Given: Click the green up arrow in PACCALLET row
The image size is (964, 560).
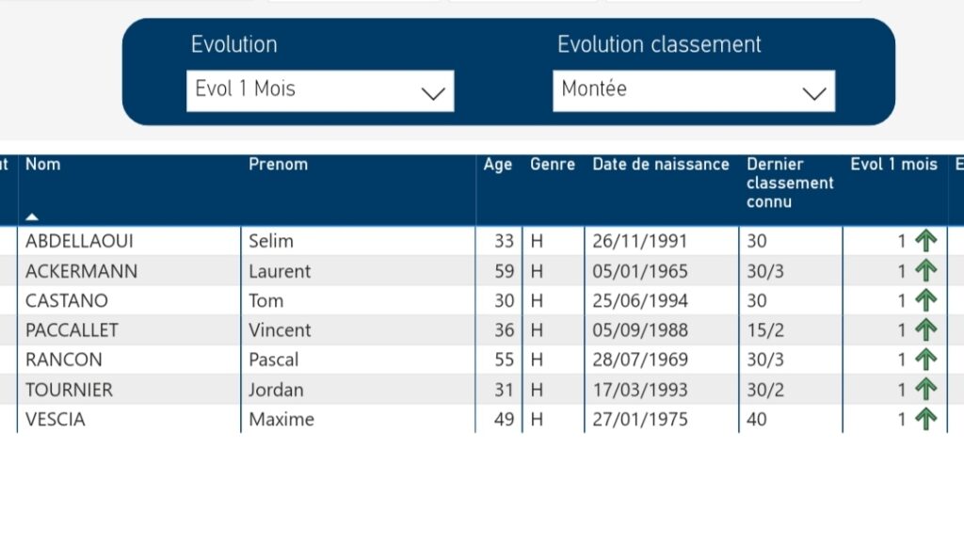Looking at the screenshot, I should point(926,330).
